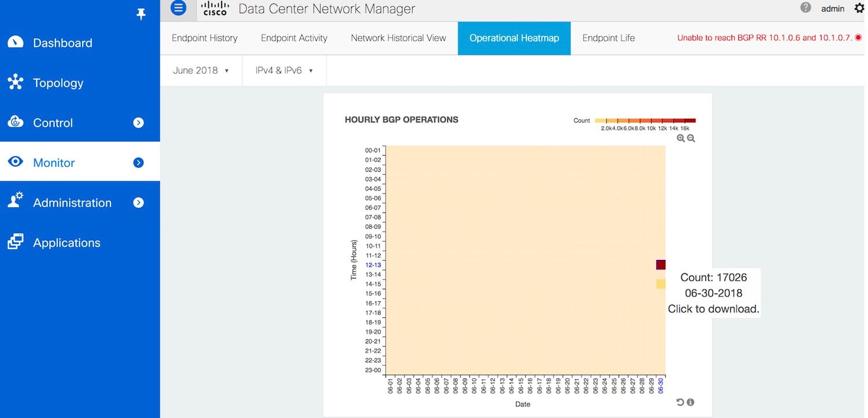Open help using the question mark icon

(806, 8)
